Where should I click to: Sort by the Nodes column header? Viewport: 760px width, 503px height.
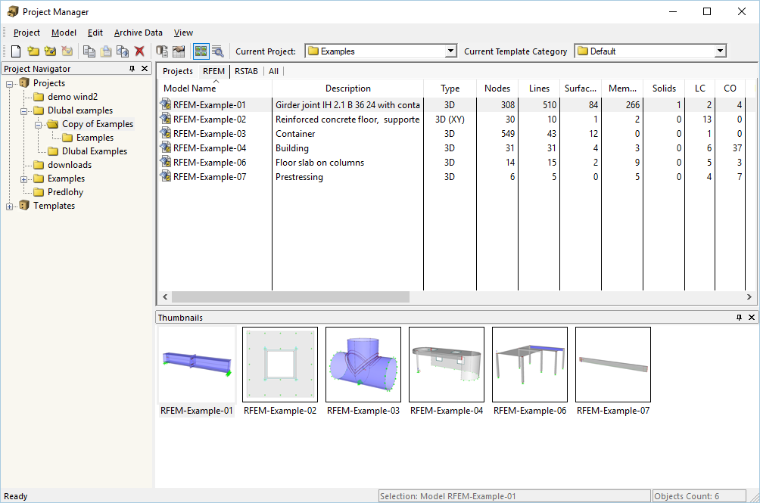tap(497, 88)
